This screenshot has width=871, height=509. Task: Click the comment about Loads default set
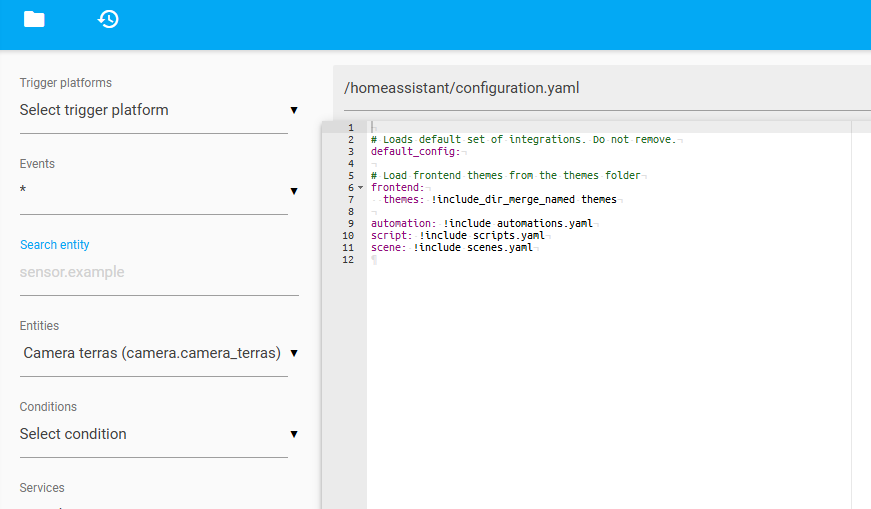point(524,139)
